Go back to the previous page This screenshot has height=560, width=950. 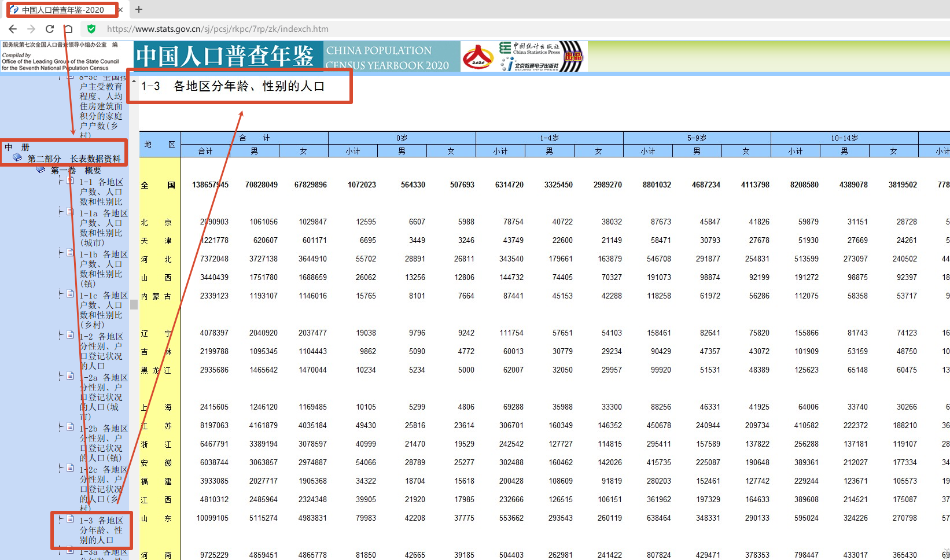(13, 29)
